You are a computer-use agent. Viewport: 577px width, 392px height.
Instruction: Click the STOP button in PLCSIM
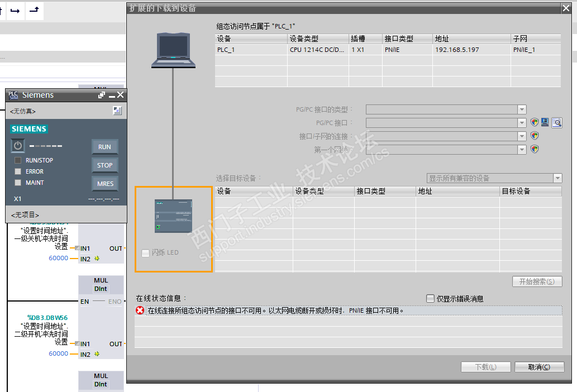[x=104, y=165]
